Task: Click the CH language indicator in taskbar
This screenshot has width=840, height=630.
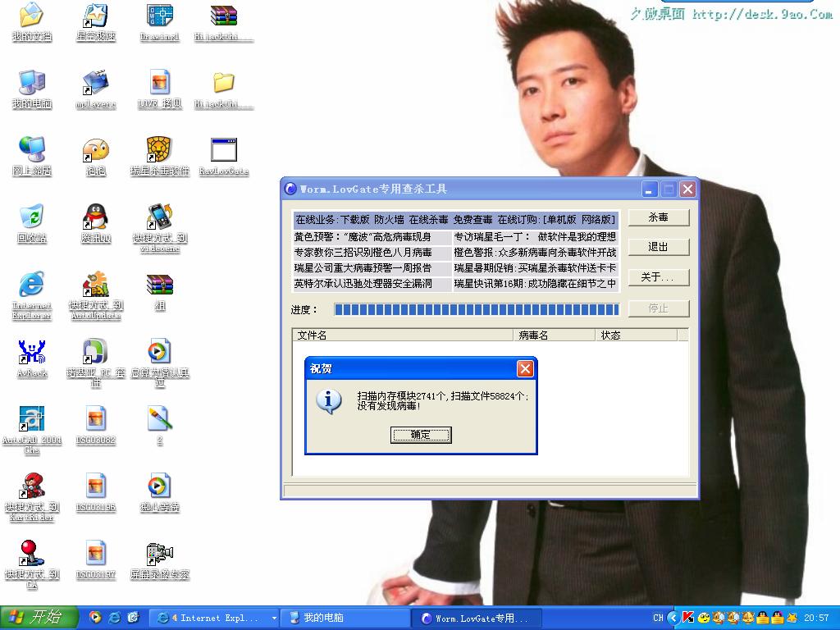Action: [658, 618]
